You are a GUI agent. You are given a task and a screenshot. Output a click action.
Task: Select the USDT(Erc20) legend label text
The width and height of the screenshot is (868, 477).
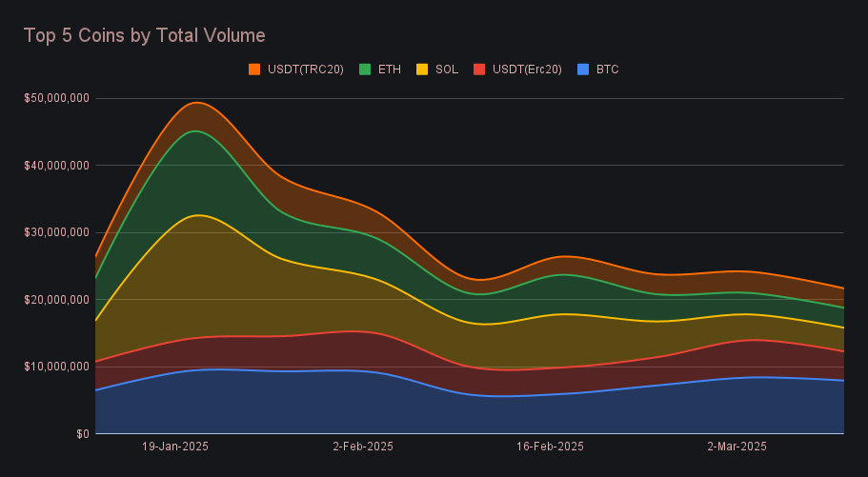527,69
